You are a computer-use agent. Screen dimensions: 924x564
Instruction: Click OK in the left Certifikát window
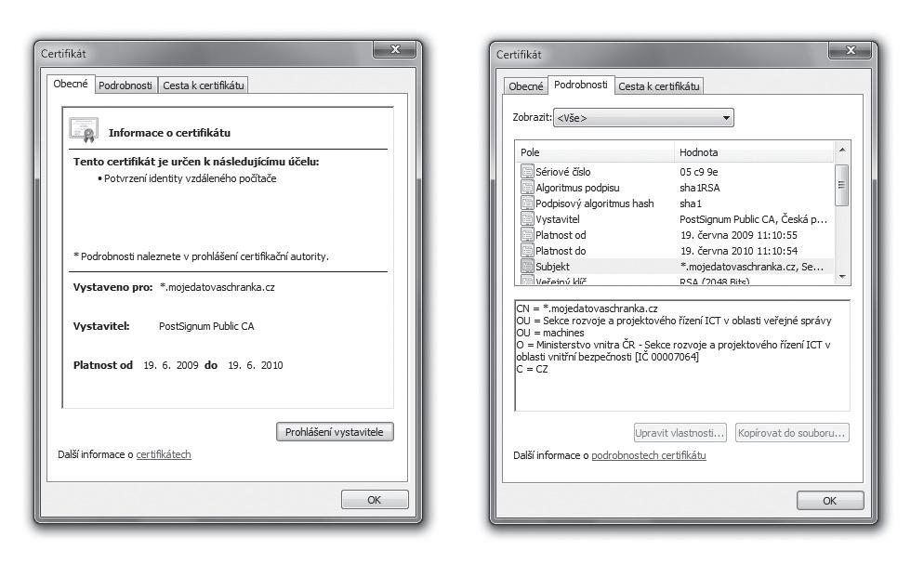[375, 499]
